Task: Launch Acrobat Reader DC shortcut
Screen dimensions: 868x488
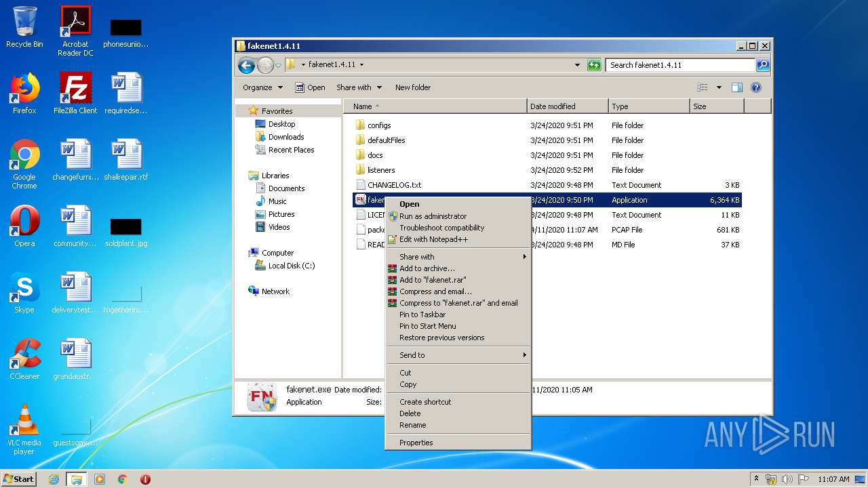Action: [x=75, y=31]
